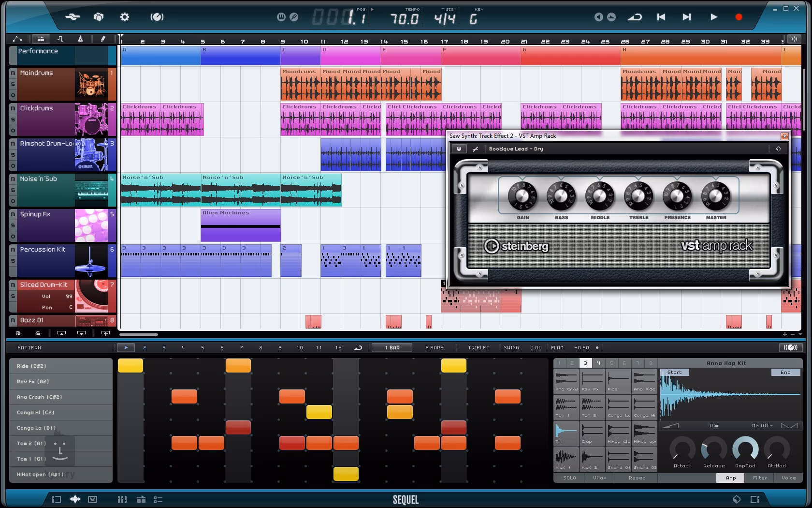Start playback with the Play button

pyautogui.click(x=713, y=17)
